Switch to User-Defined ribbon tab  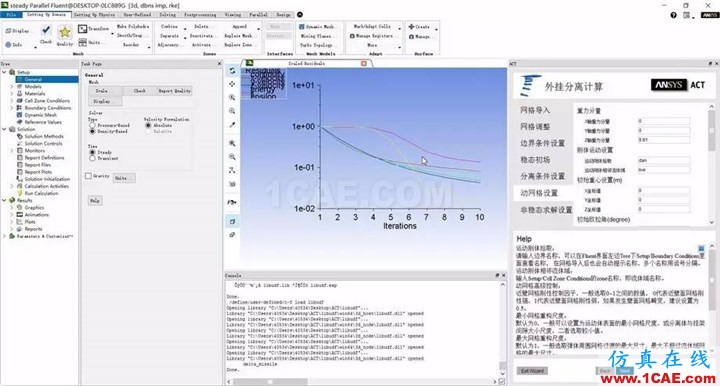tap(137, 15)
